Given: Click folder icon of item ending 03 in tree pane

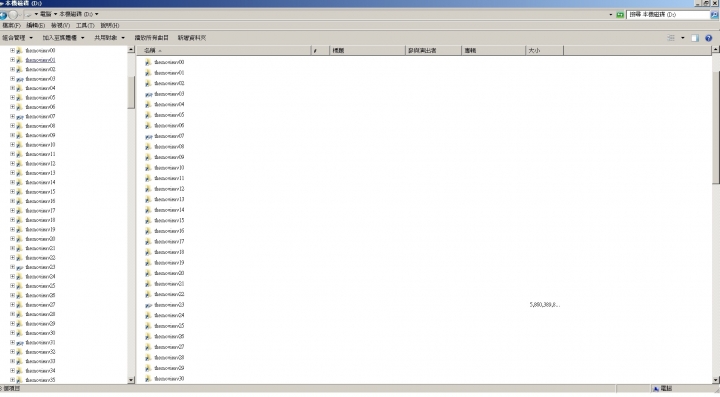Looking at the screenshot, I should point(19,79).
